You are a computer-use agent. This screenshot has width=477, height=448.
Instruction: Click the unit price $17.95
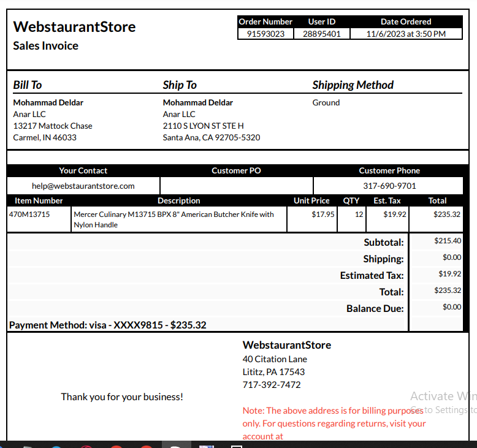[322, 215]
